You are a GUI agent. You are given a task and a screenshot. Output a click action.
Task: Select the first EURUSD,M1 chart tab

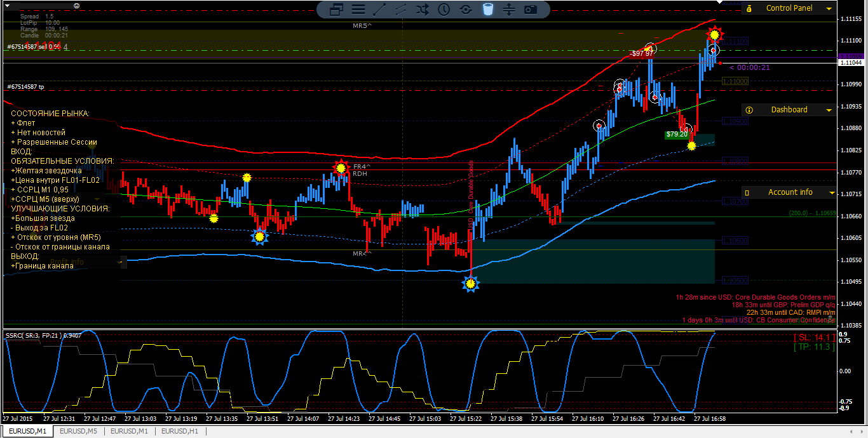click(x=27, y=432)
